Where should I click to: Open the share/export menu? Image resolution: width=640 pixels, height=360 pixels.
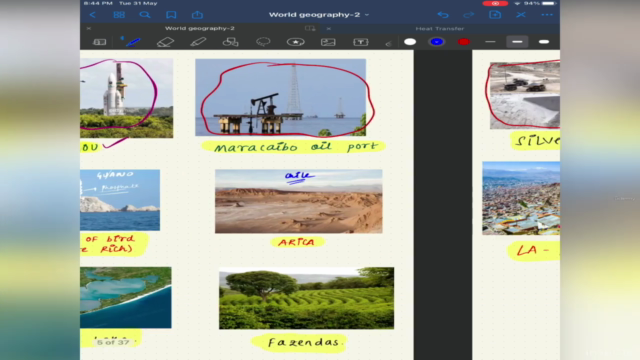tap(197, 15)
